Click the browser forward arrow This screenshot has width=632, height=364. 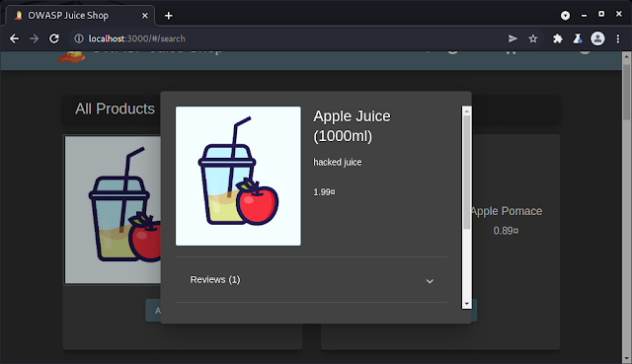pyautogui.click(x=35, y=38)
